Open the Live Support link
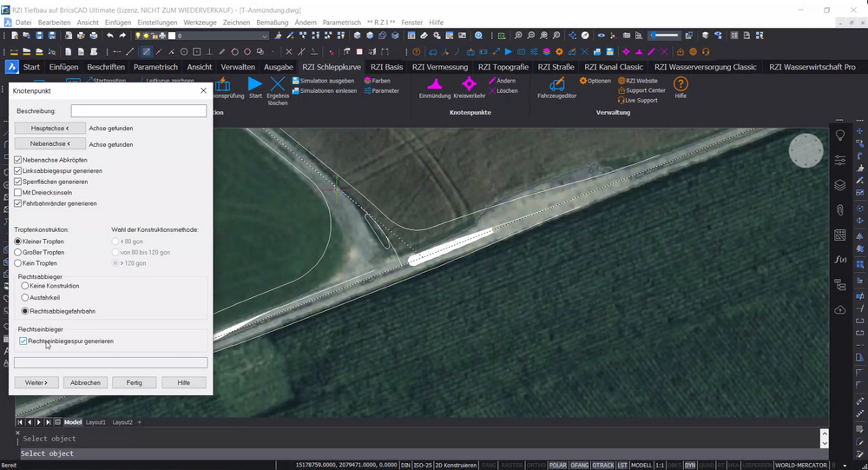 (638, 100)
